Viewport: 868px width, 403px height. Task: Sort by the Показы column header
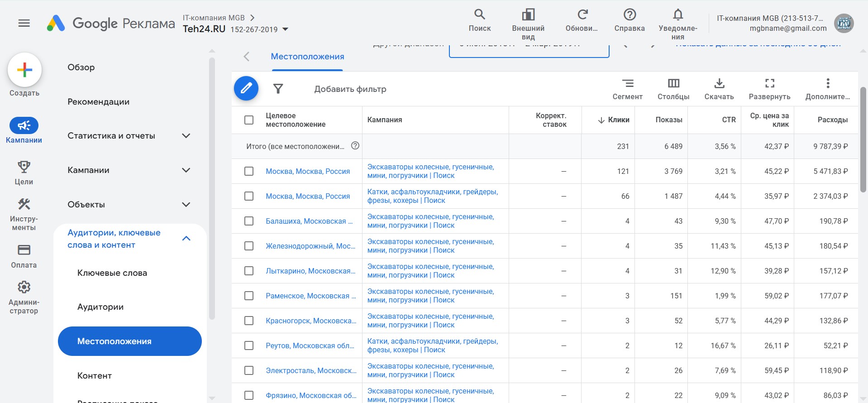pyautogui.click(x=669, y=120)
